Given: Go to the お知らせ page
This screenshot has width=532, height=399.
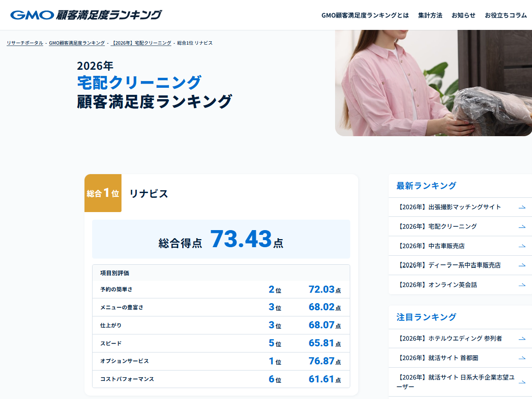Looking at the screenshot, I should coord(463,15).
